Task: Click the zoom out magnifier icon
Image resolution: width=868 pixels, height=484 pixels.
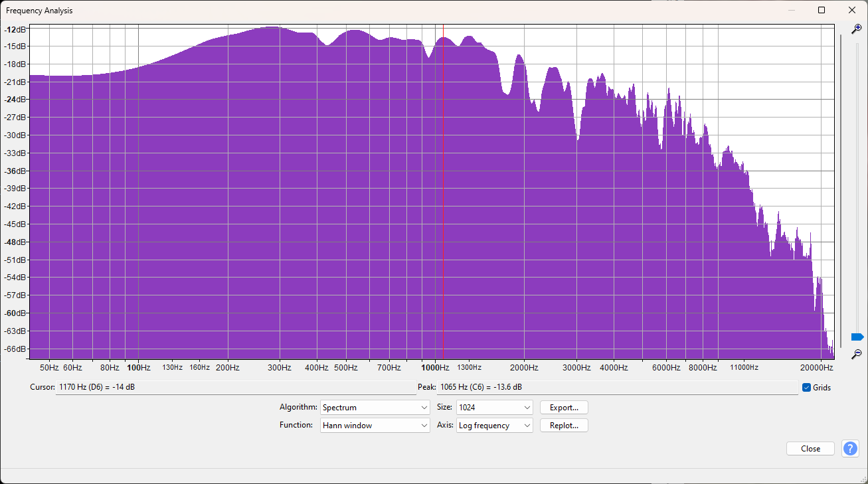Action: 856,354
